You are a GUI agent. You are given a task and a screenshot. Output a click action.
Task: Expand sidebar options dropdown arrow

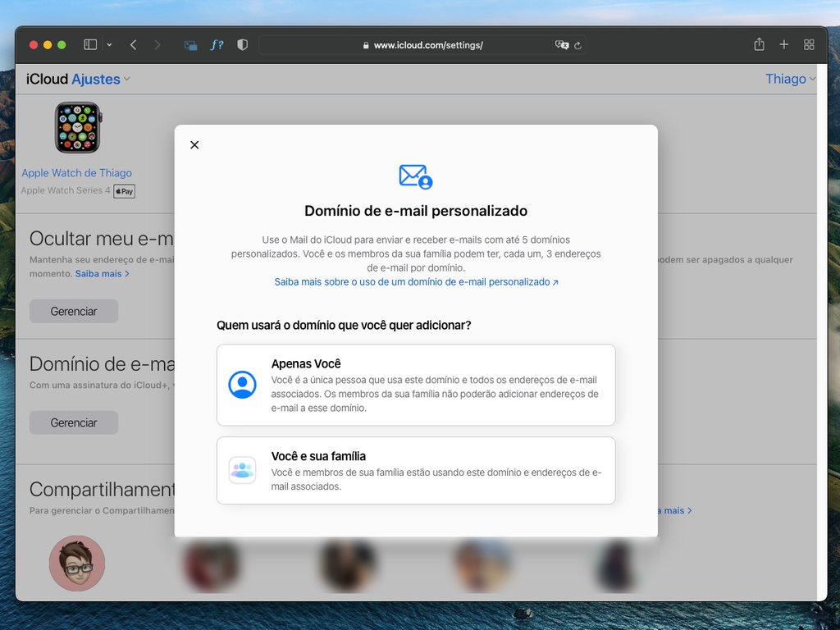point(109,45)
